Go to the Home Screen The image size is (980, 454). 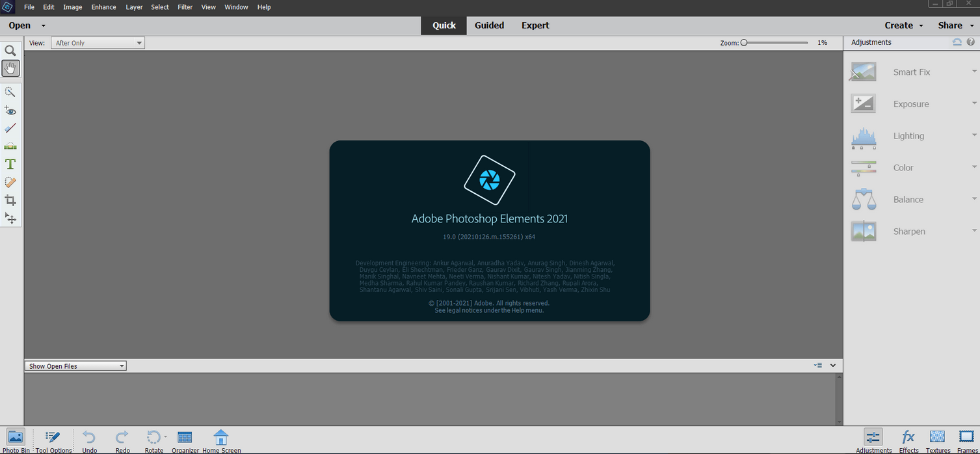[221, 440]
